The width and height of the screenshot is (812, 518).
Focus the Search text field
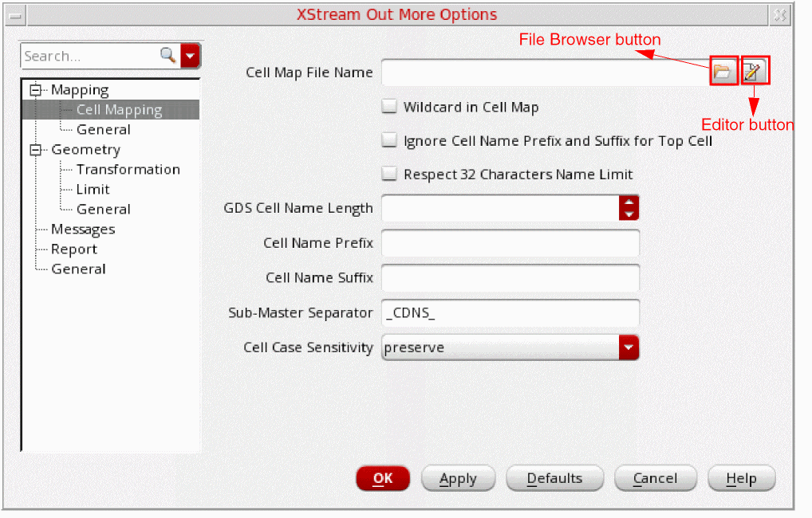tap(91, 56)
